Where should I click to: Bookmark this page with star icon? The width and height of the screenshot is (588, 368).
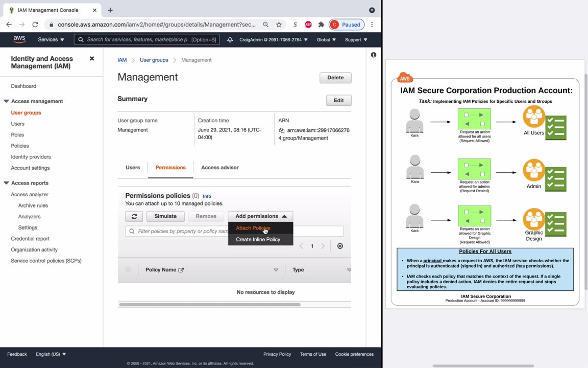pyautogui.click(x=279, y=25)
